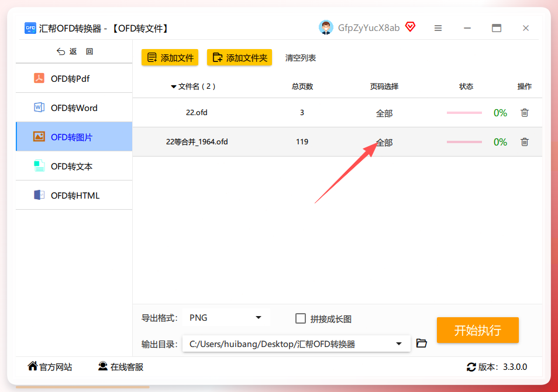Open the 导出格式 PNG dropdown
558x392 pixels.
pos(226,318)
